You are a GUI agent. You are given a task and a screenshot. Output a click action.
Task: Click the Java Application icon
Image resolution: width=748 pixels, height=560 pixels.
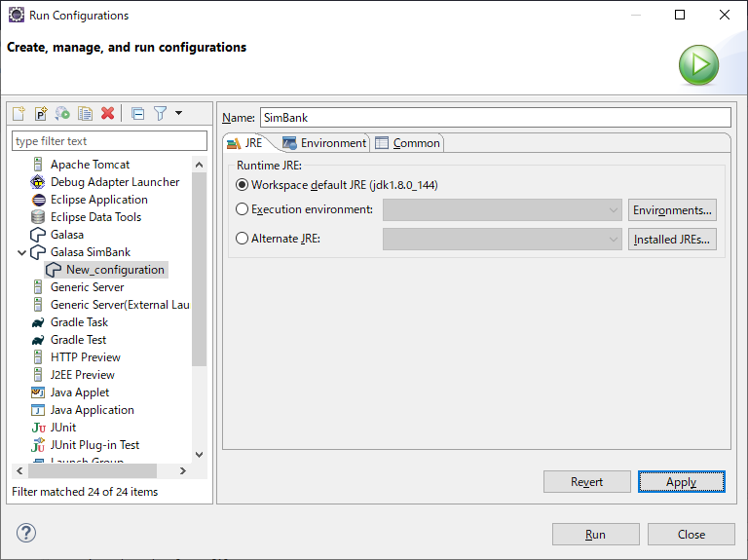38,410
